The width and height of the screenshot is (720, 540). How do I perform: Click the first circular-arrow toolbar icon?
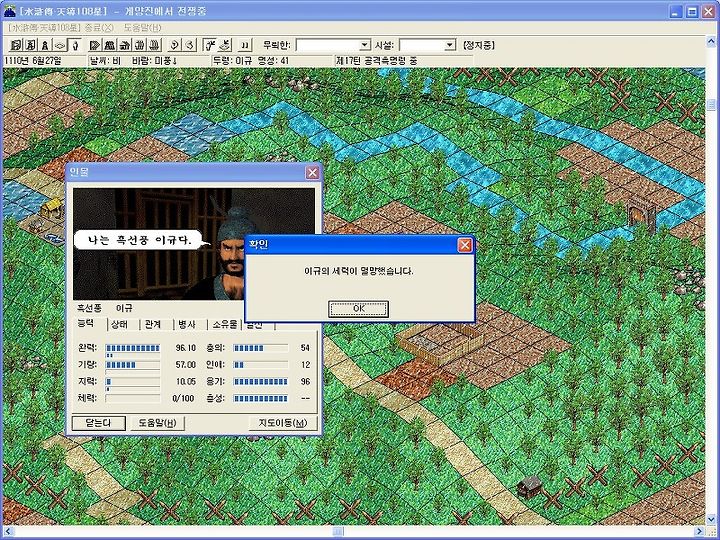(x=174, y=45)
